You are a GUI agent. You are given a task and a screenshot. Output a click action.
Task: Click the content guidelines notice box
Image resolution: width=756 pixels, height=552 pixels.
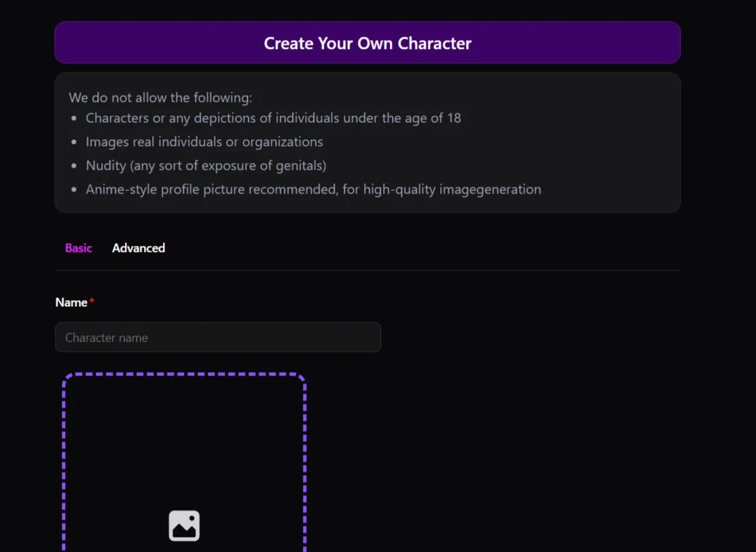coord(367,143)
